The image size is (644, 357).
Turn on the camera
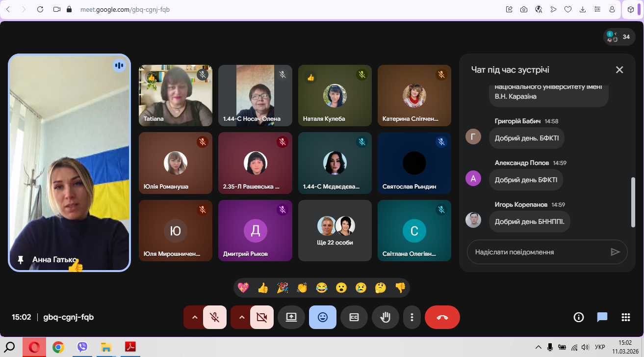(x=262, y=317)
